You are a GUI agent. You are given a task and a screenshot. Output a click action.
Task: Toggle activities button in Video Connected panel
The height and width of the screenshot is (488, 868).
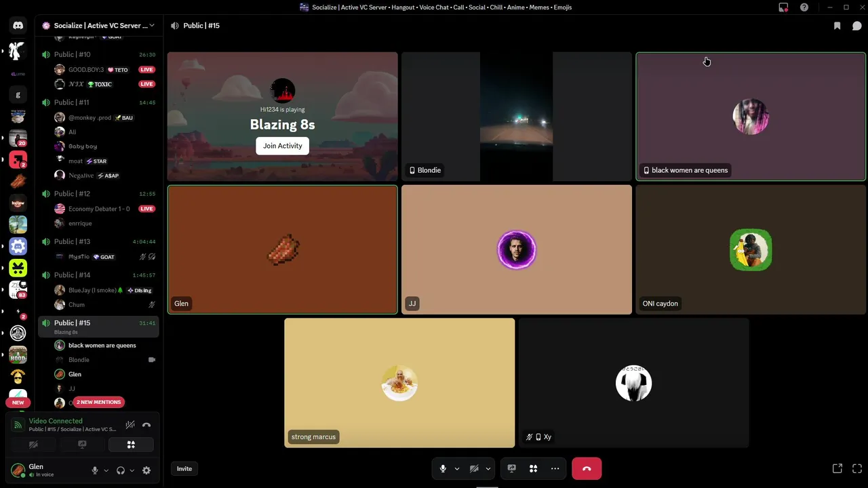coord(131,445)
